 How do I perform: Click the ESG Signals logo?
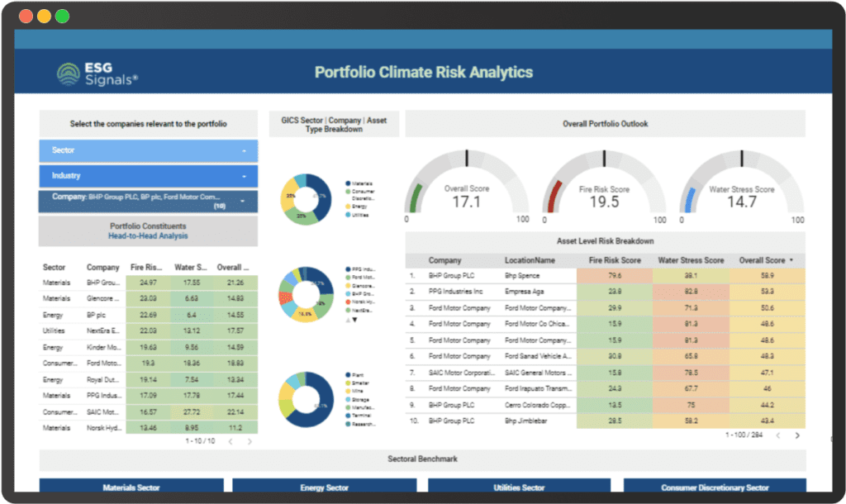[x=97, y=74]
